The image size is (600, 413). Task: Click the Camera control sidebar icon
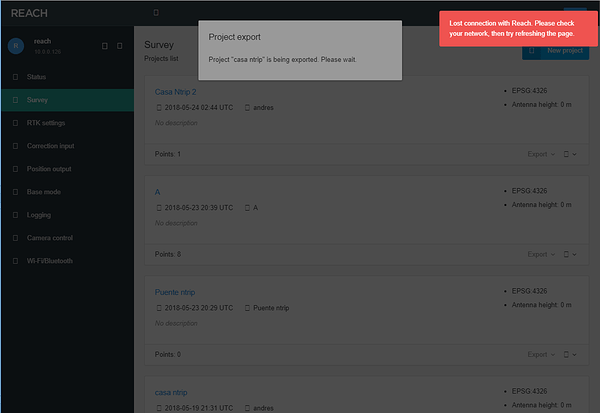(15, 238)
